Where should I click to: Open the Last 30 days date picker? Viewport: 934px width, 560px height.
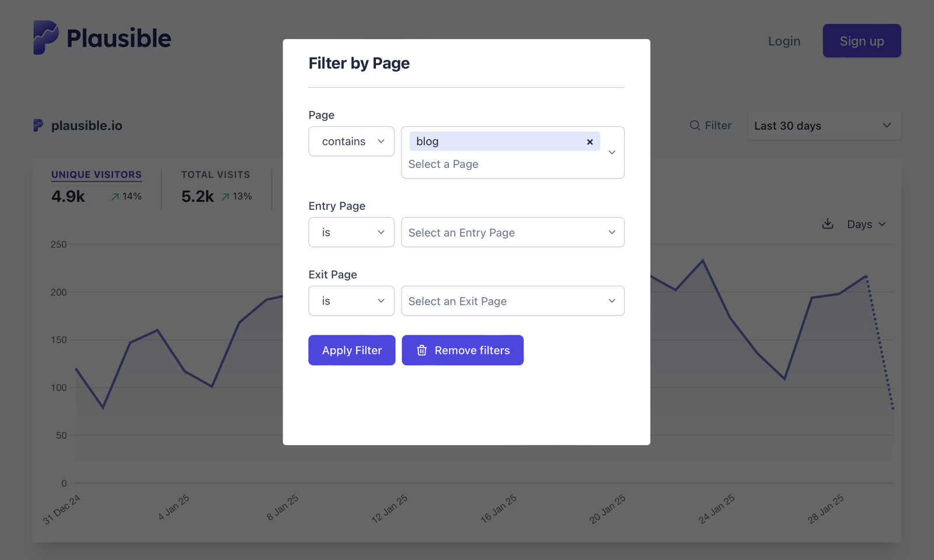click(824, 125)
